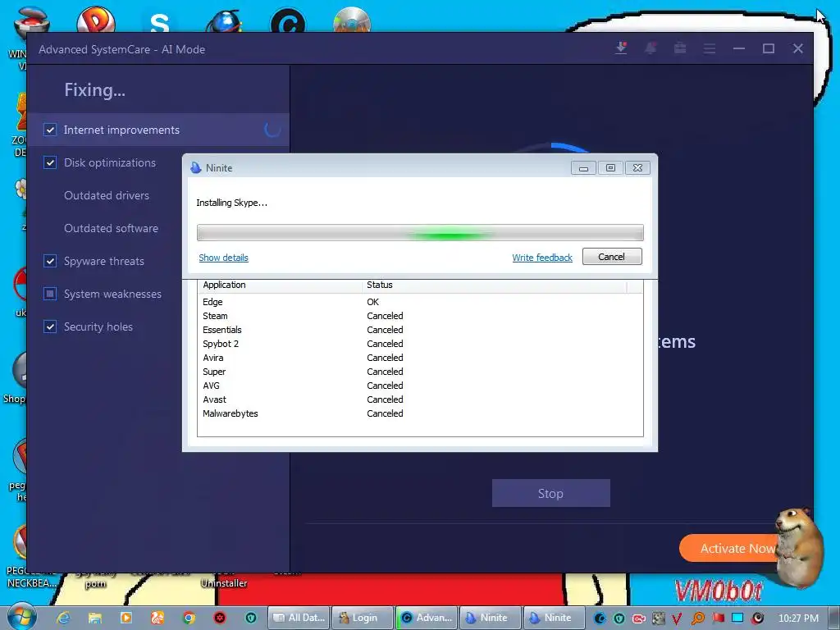
Task: Click the Advanced SystemCare tray icon
Action: pos(600,619)
